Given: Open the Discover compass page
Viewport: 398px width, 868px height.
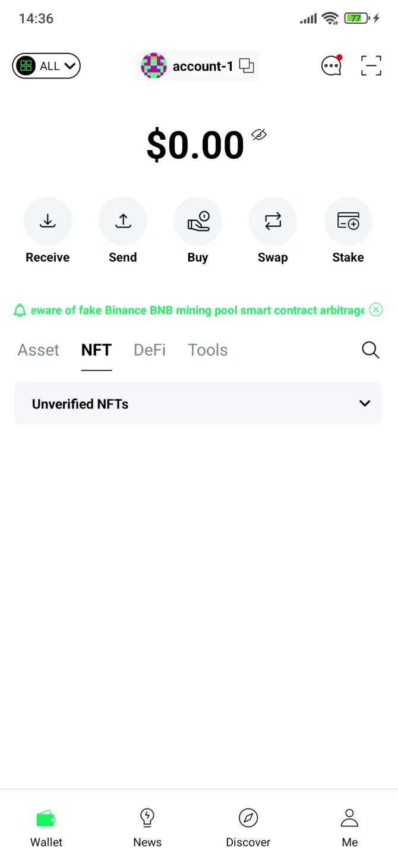Looking at the screenshot, I should pos(248,826).
